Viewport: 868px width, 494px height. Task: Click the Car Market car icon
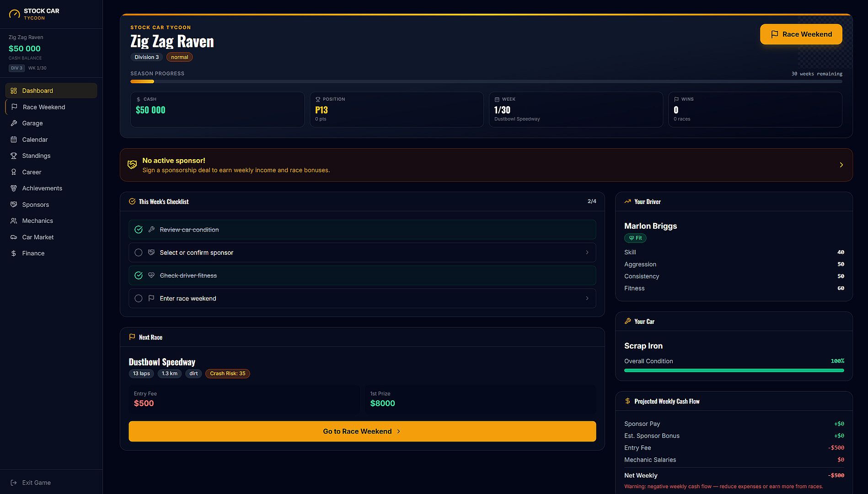point(14,237)
